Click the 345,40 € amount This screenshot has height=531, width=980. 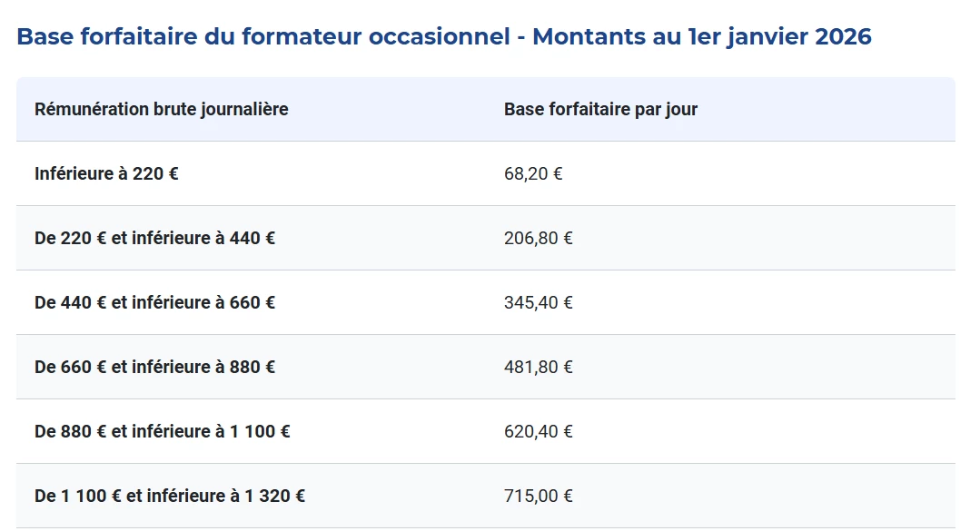coord(538,303)
